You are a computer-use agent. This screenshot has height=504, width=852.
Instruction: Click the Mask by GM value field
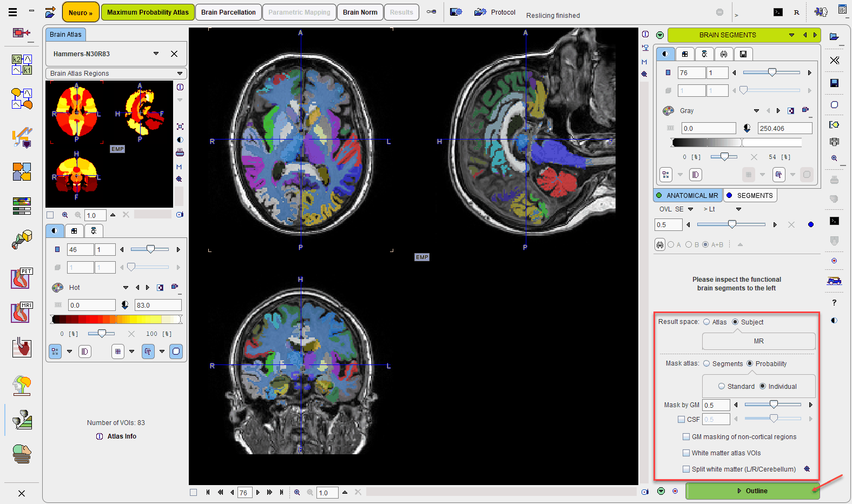tap(716, 405)
